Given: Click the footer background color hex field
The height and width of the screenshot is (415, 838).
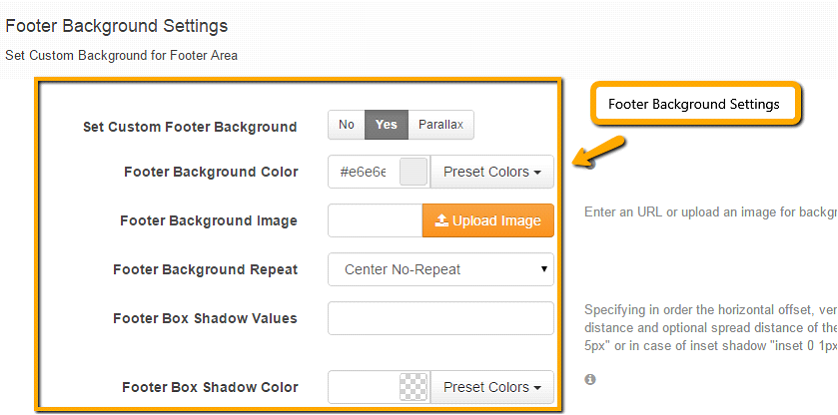Looking at the screenshot, I should tap(363, 172).
